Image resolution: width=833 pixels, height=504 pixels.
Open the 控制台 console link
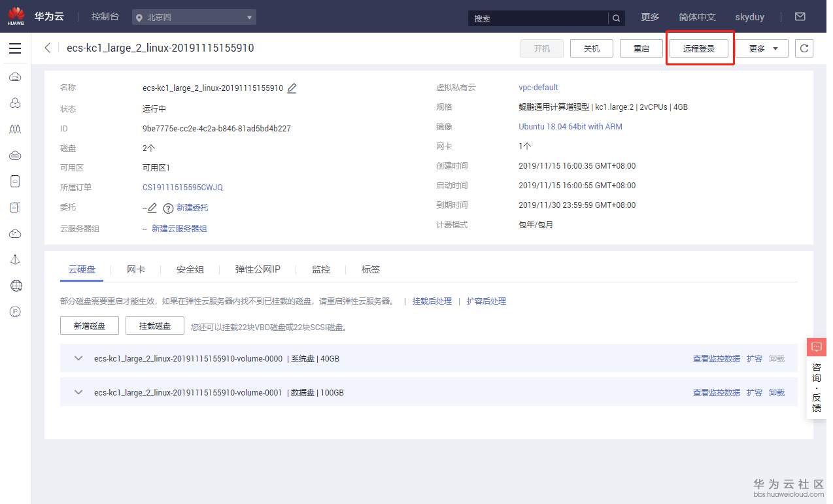point(105,17)
